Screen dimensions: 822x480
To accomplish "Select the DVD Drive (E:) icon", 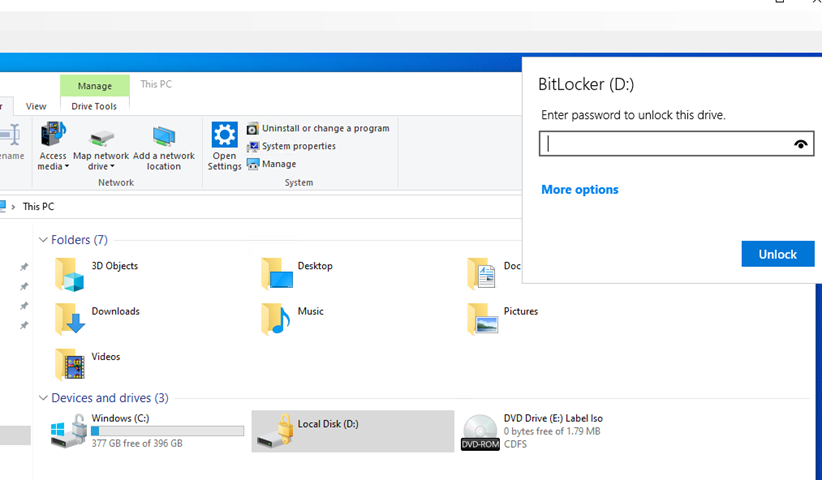I will click(480, 431).
